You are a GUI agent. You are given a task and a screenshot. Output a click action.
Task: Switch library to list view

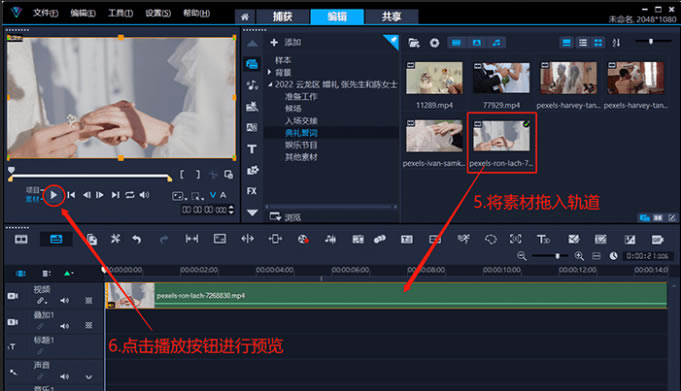(583, 43)
